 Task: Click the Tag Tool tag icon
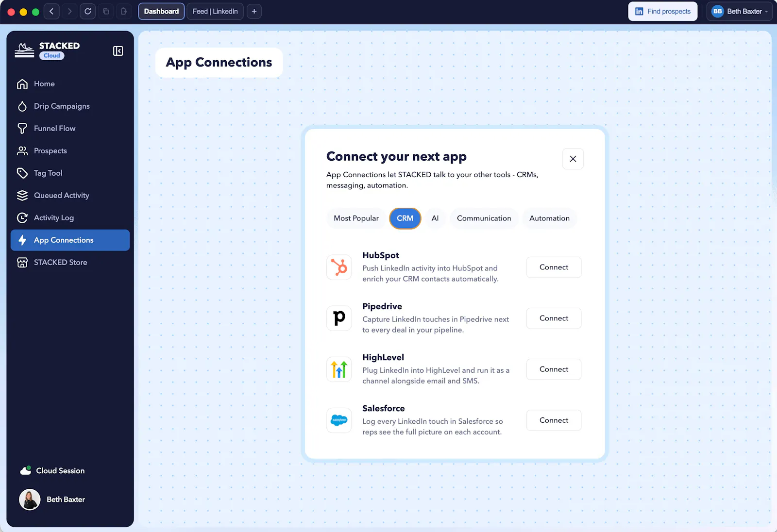pyautogui.click(x=22, y=173)
